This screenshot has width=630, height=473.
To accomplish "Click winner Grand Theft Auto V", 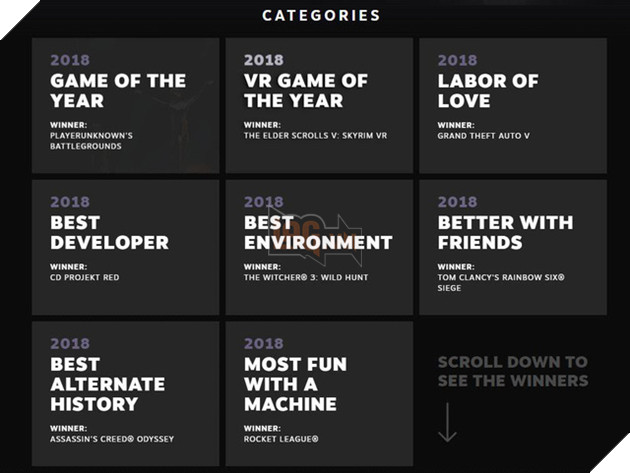I will pos(483,136).
